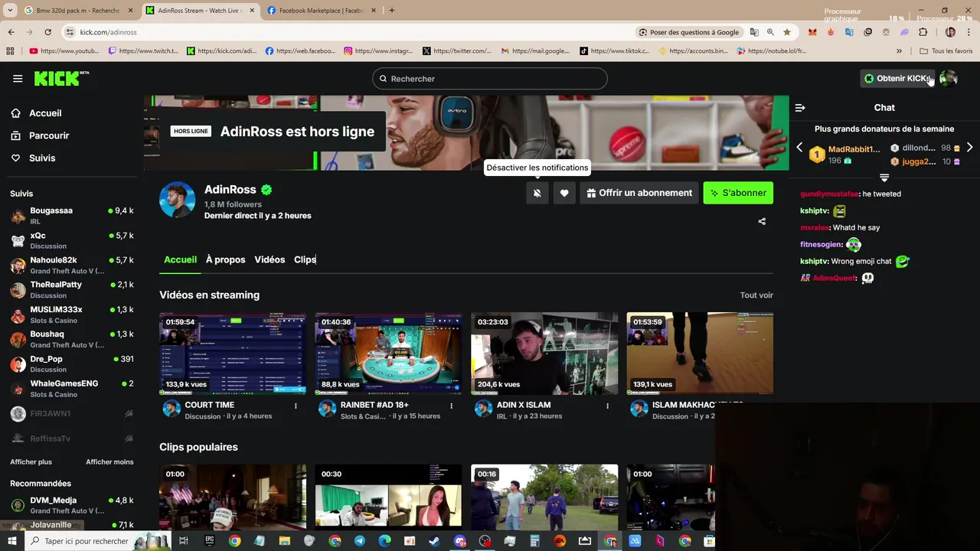980x551 pixels.
Task: Open Nahoule82k's channel in the sidebar
Action: pyautogui.click(x=72, y=266)
